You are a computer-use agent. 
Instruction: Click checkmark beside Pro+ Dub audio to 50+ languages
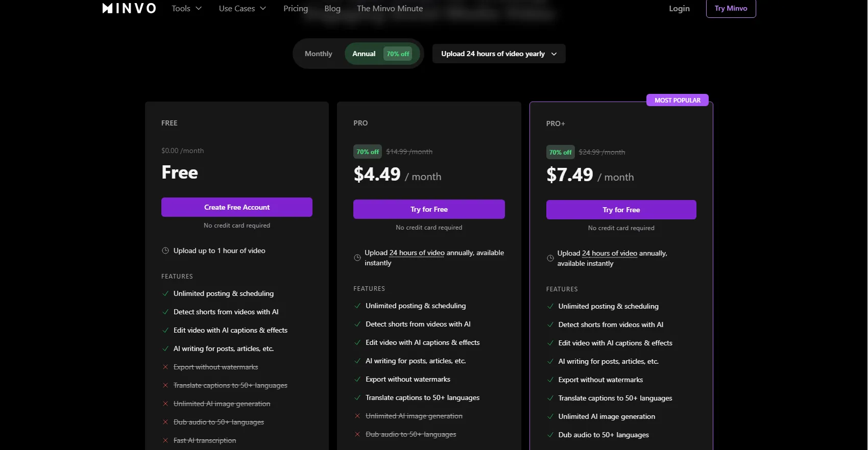pos(550,435)
